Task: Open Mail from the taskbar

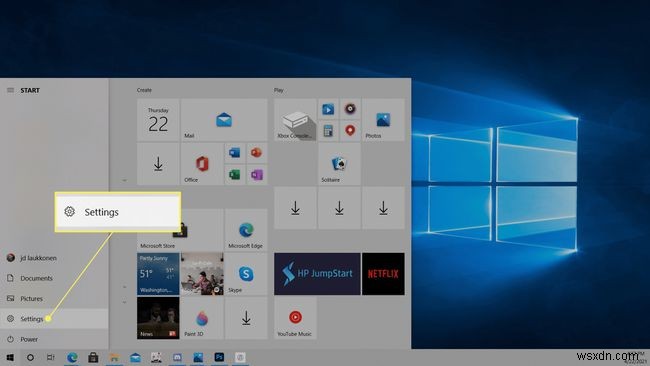Action: pyautogui.click(x=136, y=357)
